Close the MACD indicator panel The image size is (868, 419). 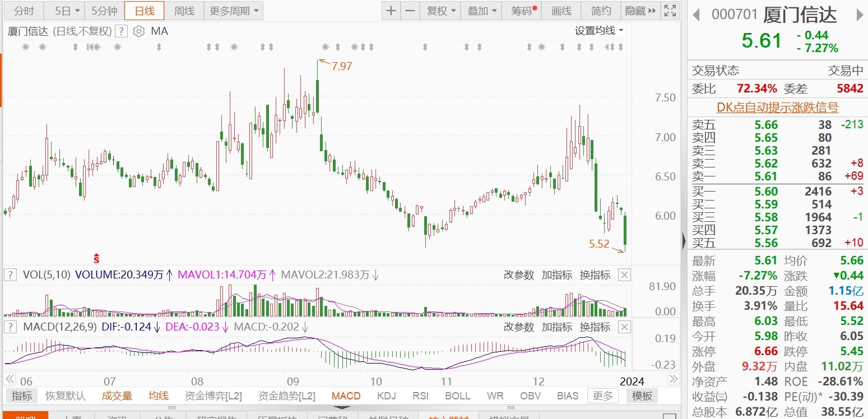tap(624, 327)
